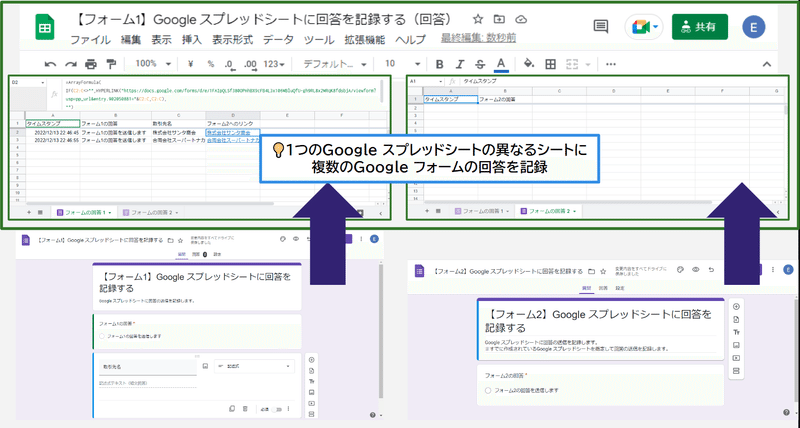Viewport: 800px width, 428px height.
Task: Open the 拡張機能 menu
Action: pyautogui.click(x=365, y=40)
